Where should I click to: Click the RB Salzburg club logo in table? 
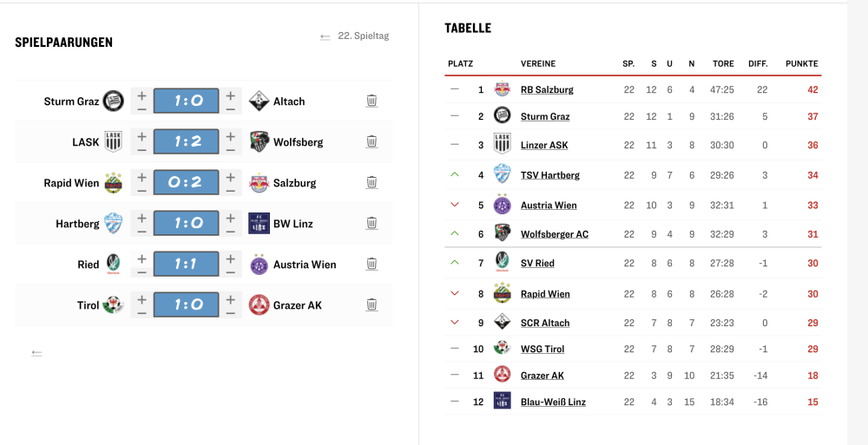[x=502, y=89]
